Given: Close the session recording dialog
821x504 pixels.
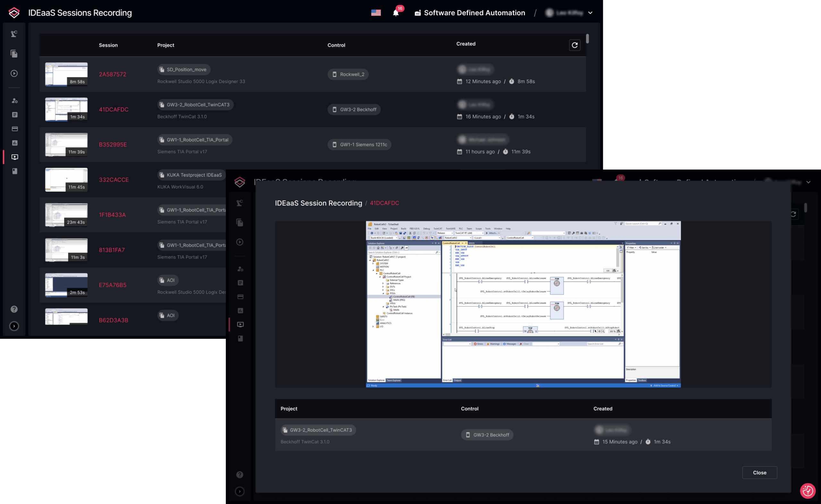Looking at the screenshot, I should click(x=759, y=472).
